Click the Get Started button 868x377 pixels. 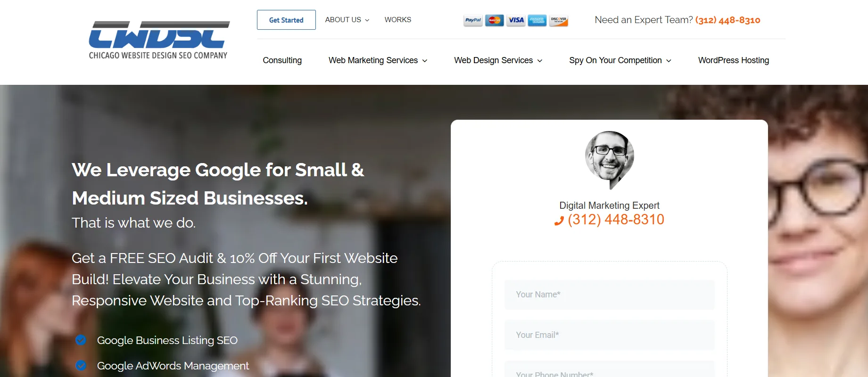(286, 20)
